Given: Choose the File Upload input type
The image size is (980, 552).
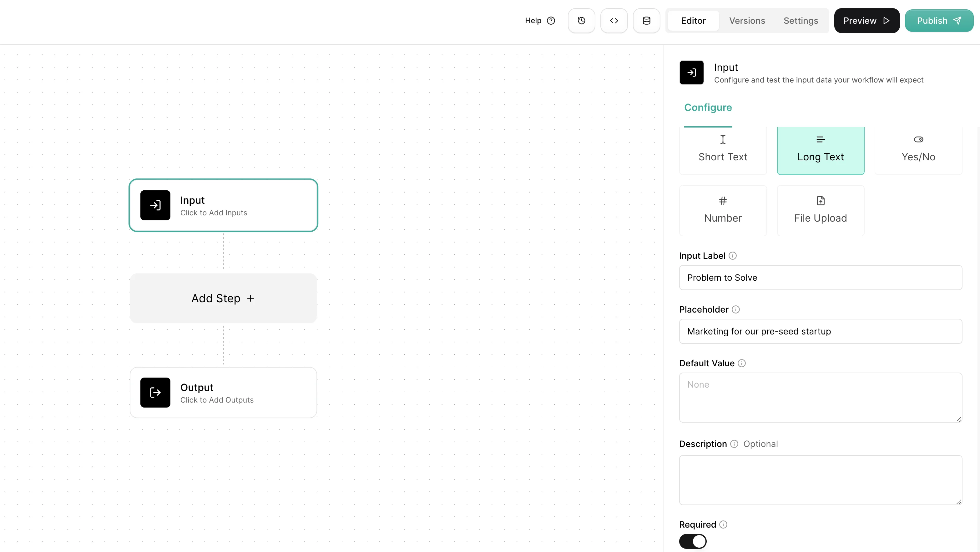Looking at the screenshot, I should [820, 211].
